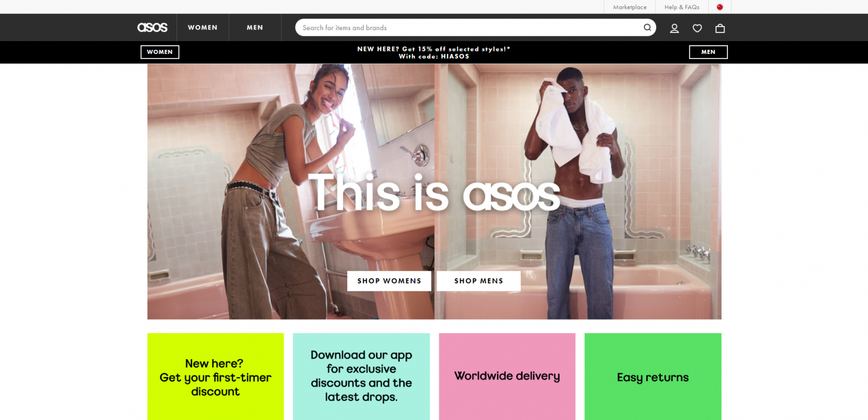Open the My Account profile icon

pyautogui.click(x=674, y=28)
